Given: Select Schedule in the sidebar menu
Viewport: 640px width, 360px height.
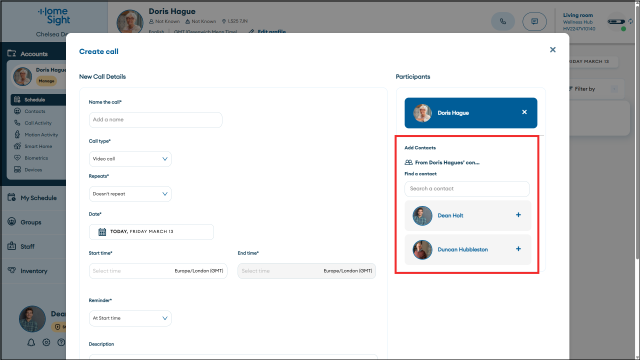Looking at the screenshot, I should 38,100.
